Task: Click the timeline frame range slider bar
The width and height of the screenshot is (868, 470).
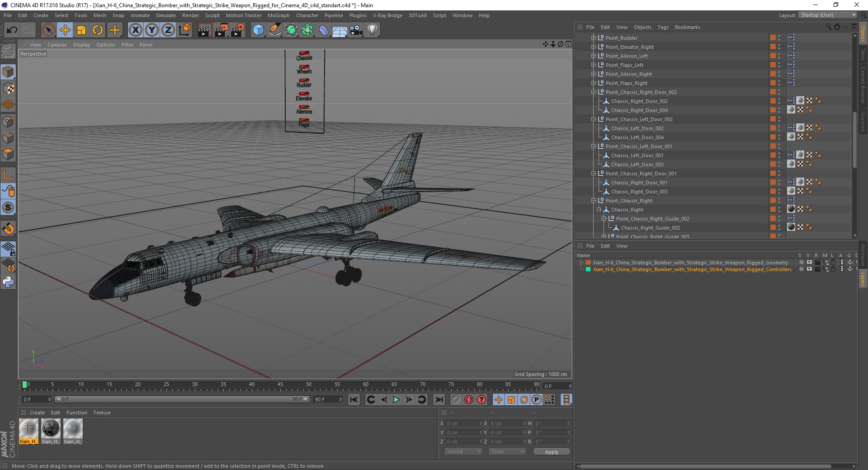Action: click(x=182, y=399)
